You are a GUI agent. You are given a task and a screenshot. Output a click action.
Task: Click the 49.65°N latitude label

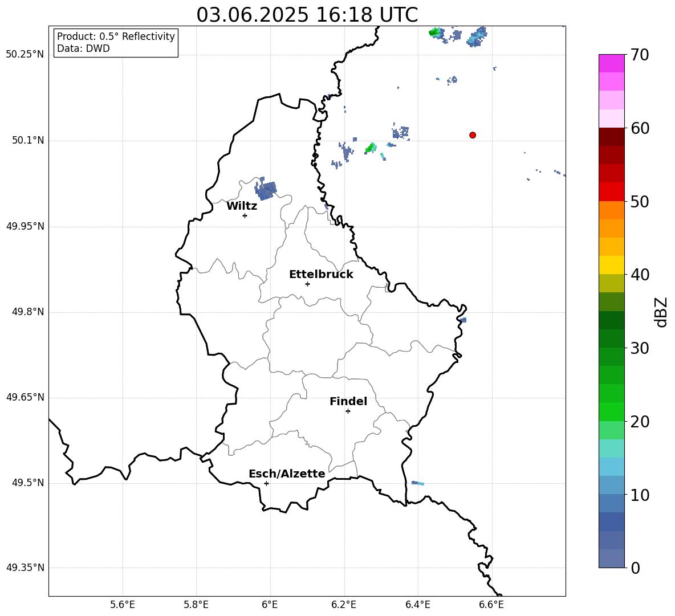coord(25,397)
